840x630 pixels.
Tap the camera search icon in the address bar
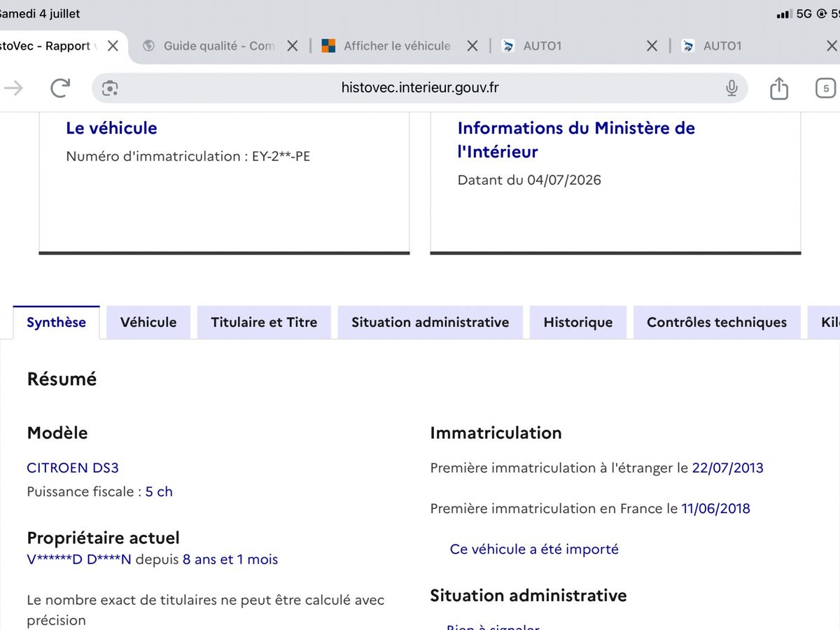(110, 88)
